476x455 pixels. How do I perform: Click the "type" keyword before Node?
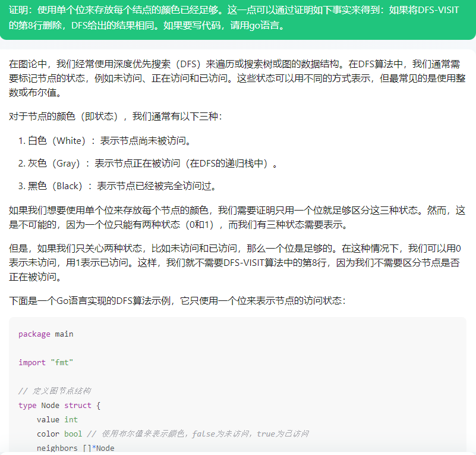pyautogui.click(x=27, y=406)
